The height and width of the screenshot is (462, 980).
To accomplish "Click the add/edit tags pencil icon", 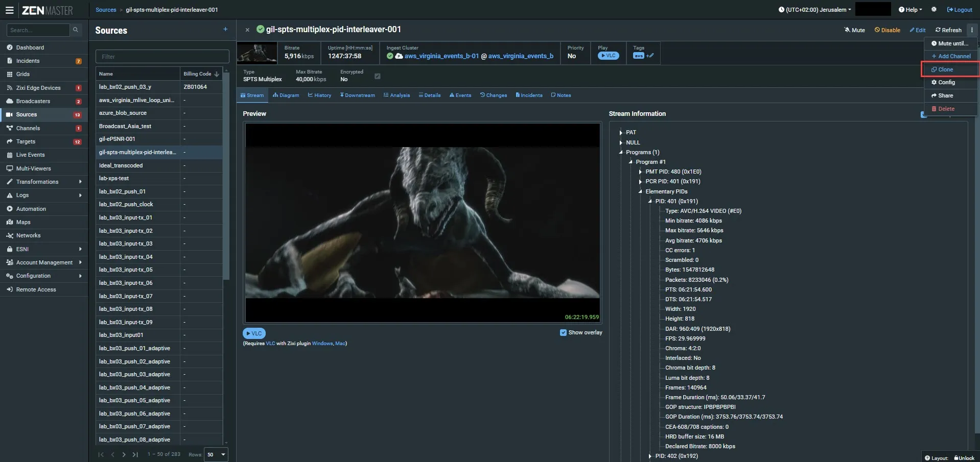I will click(x=650, y=56).
